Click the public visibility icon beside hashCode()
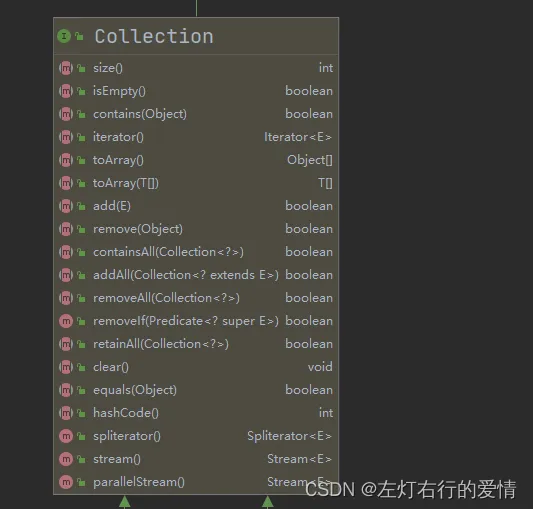Image resolution: width=533 pixels, height=509 pixels. (x=81, y=413)
